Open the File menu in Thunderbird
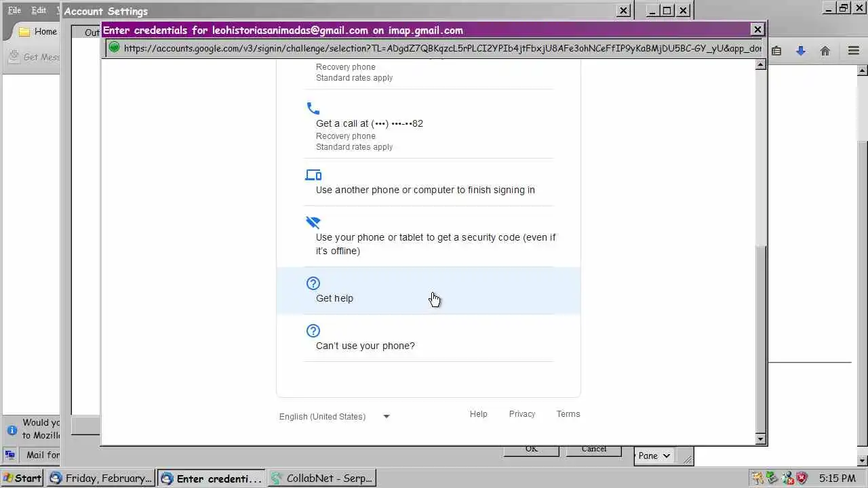 coord(14,10)
